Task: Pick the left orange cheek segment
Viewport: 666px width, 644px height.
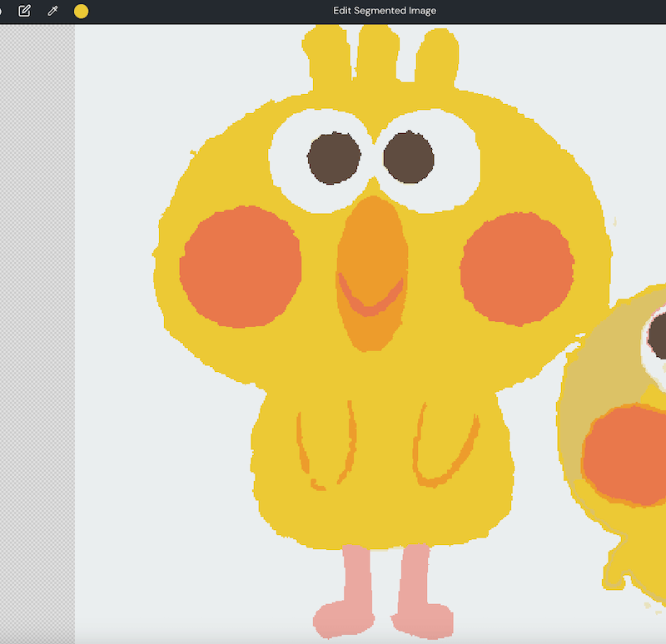Action: pyautogui.click(x=240, y=266)
